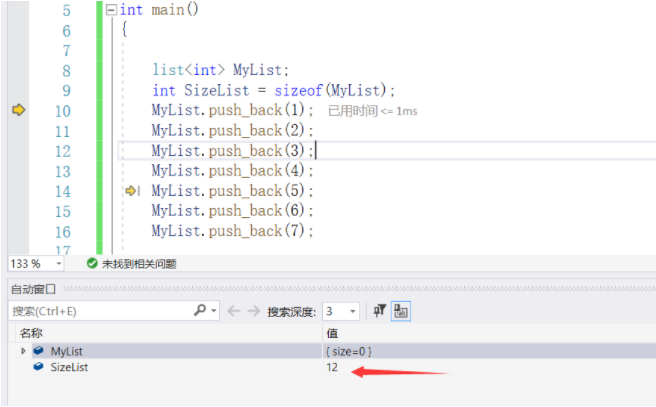Image resolution: width=656 pixels, height=407 pixels.
Task: Click the 未找到相关问题 status text
Action: click(139, 264)
